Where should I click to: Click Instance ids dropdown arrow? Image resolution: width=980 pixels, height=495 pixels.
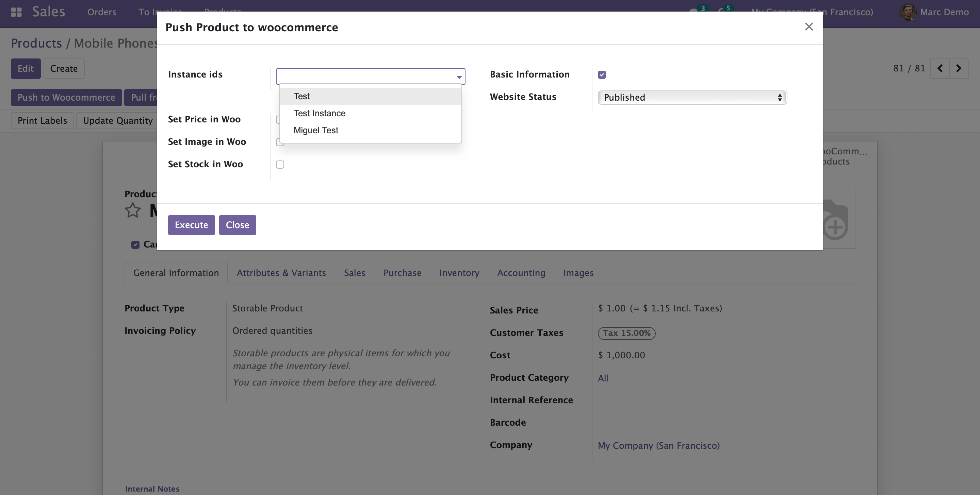(x=459, y=77)
